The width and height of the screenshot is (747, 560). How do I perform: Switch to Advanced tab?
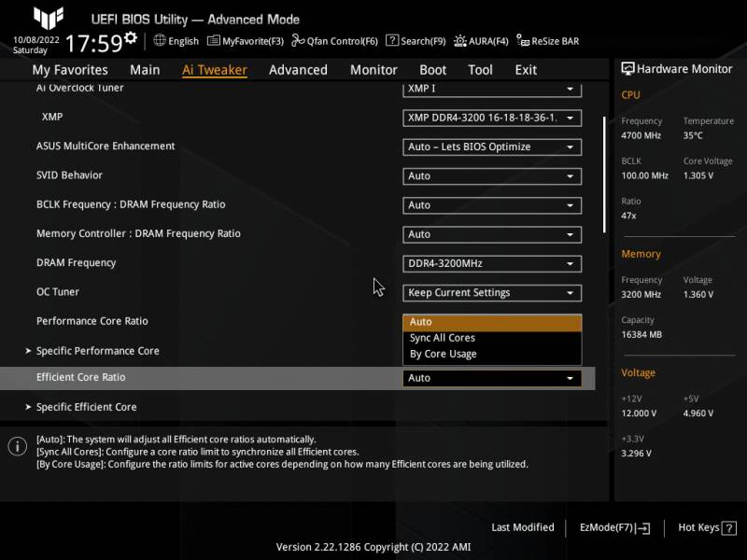pos(298,70)
